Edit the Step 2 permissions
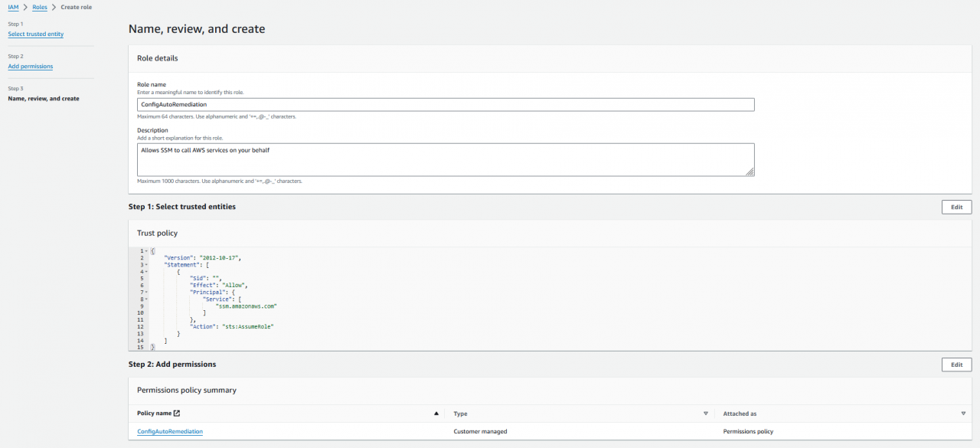The image size is (980, 448). click(x=956, y=365)
